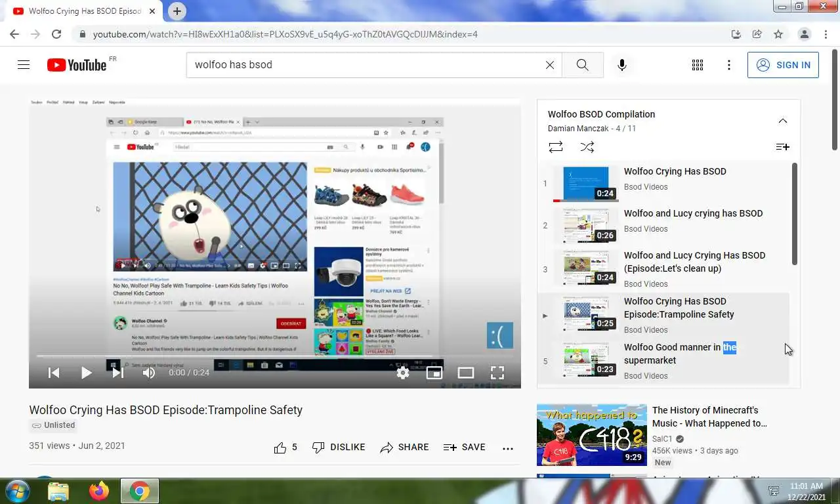Go to the YouTube home logo

click(x=77, y=65)
